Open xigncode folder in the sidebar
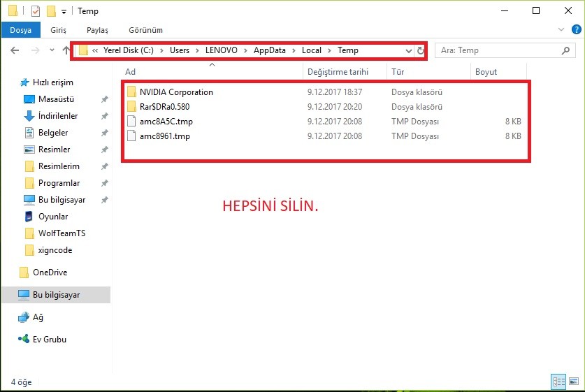Viewport: 585px width, 392px height. (x=55, y=250)
